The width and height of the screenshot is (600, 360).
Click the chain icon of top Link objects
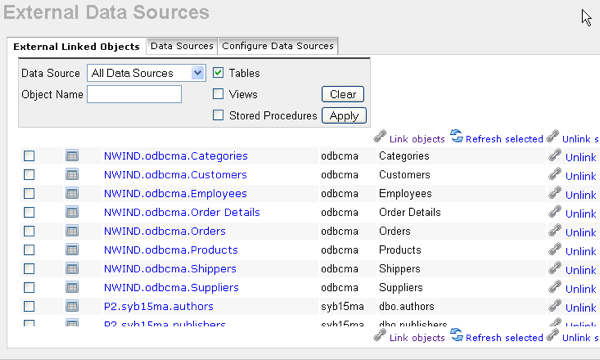[x=380, y=137]
